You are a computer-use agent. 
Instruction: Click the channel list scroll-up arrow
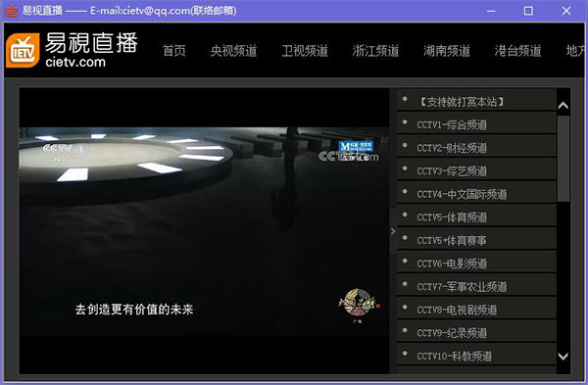click(563, 106)
